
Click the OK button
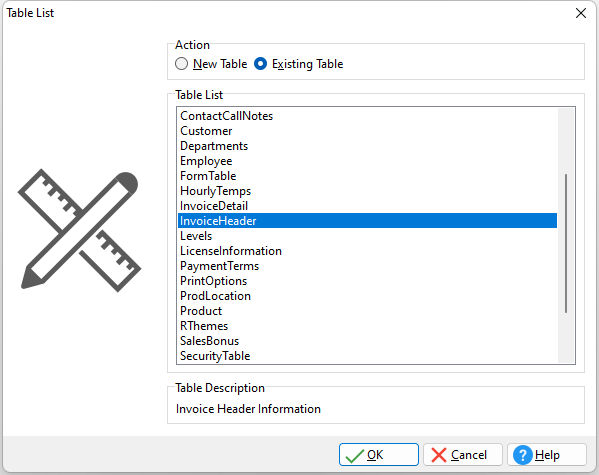379,455
